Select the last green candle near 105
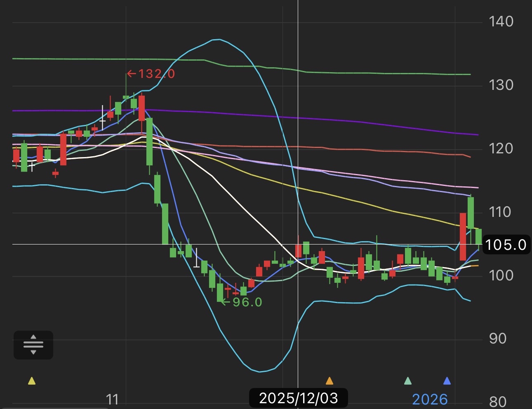Viewport: 532px width, 409px height. 478,237
